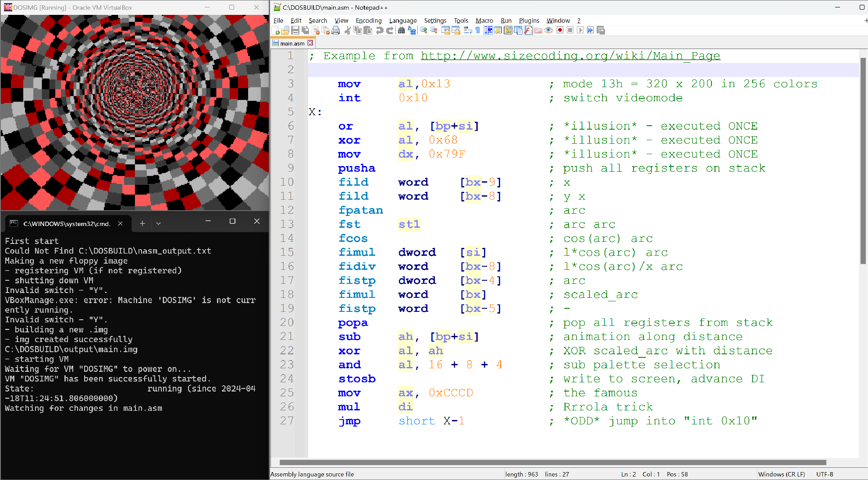Click the Undo arrow icon

click(x=379, y=30)
